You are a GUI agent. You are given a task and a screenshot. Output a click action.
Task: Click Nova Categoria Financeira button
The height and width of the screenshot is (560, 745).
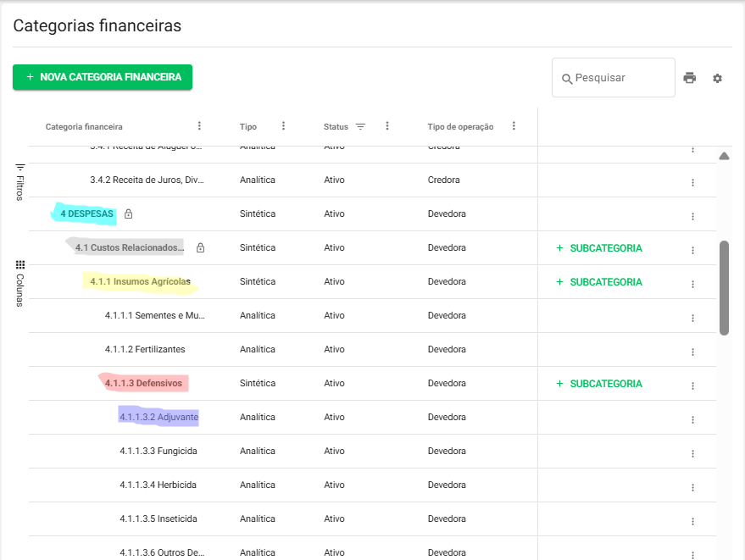pos(103,77)
